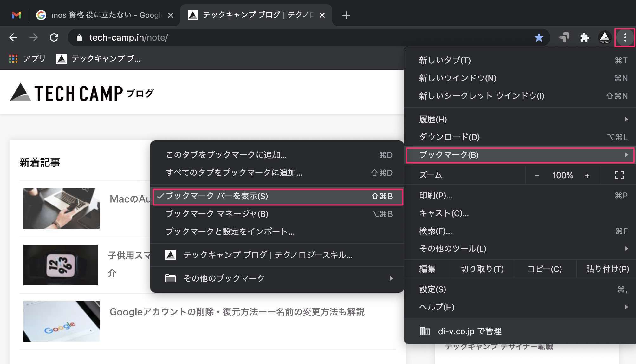
Task: Open the gray extension icon beside the star
Action: click(564, 38)
